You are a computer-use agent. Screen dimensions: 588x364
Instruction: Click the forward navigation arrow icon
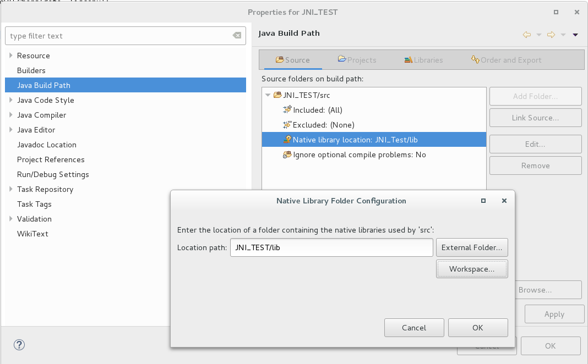tap(551, 35)
